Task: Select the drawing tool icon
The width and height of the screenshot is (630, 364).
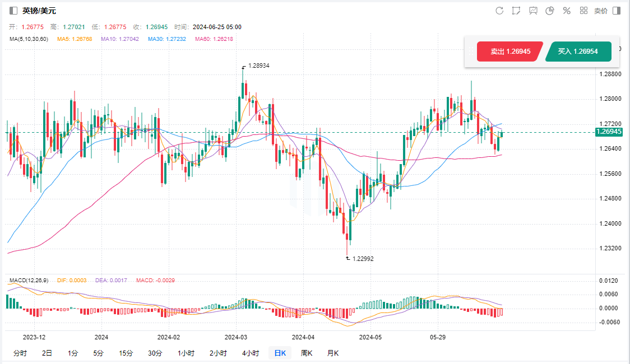Action: 516,11
